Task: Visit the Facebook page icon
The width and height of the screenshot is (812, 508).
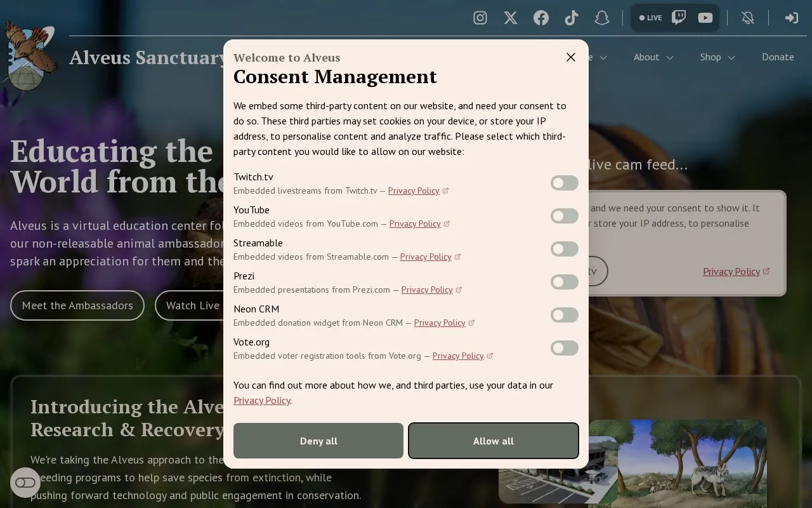Action: (x=541, y=18)
